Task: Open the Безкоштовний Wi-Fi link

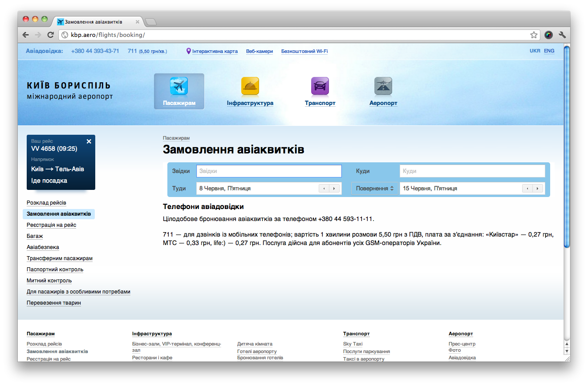Action: click(304, 51)
